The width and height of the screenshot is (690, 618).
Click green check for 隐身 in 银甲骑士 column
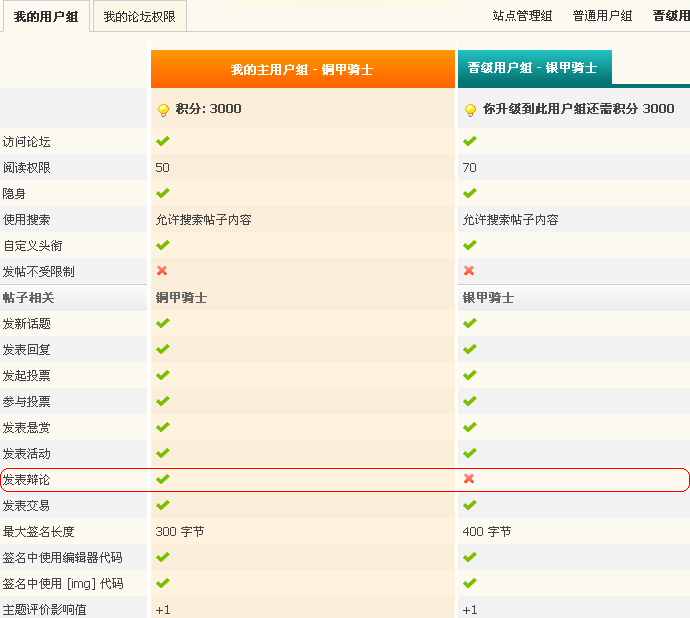[x=469, y=193]
